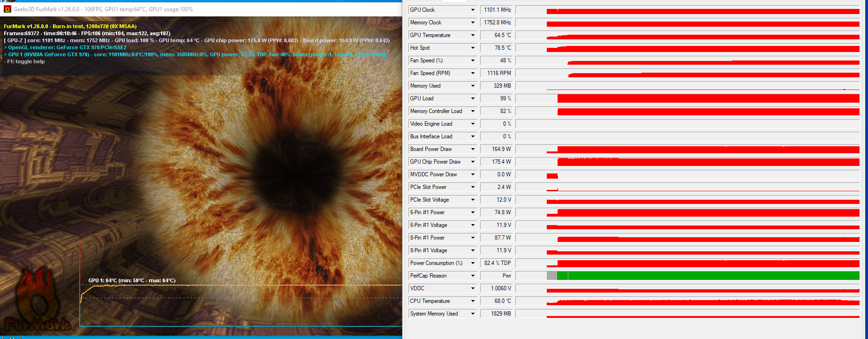Click the 2.4 W PCIe Slot Power value

pos(497,187)
